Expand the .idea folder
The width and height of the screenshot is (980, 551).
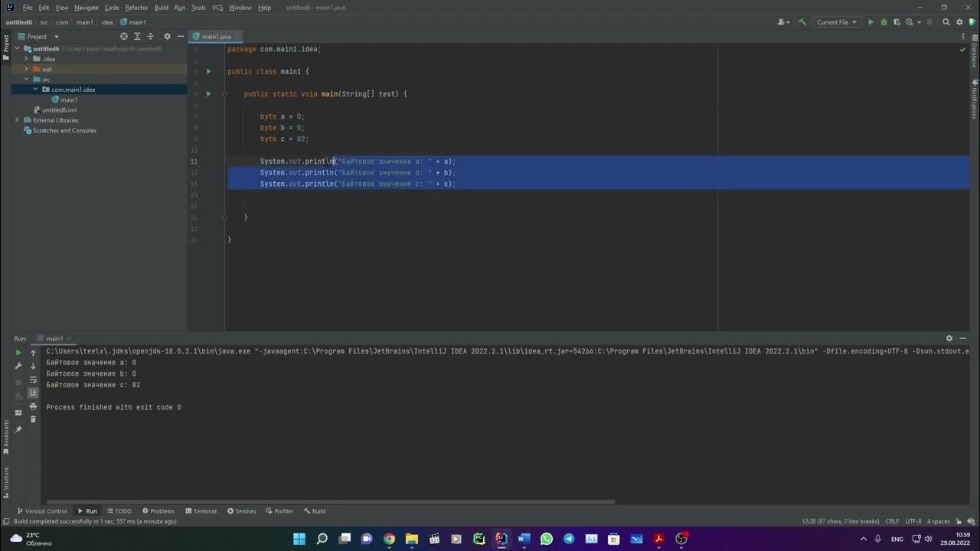26,59
